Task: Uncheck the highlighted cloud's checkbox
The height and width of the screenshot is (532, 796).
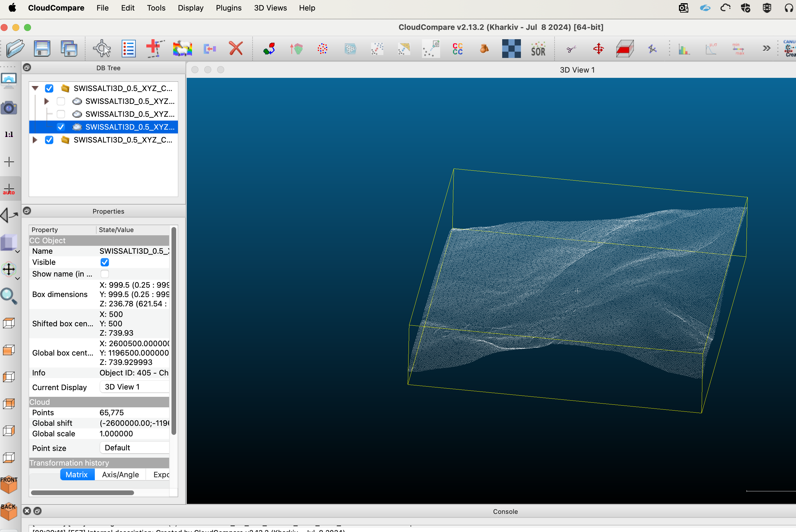Action: [x=61, y=127]
